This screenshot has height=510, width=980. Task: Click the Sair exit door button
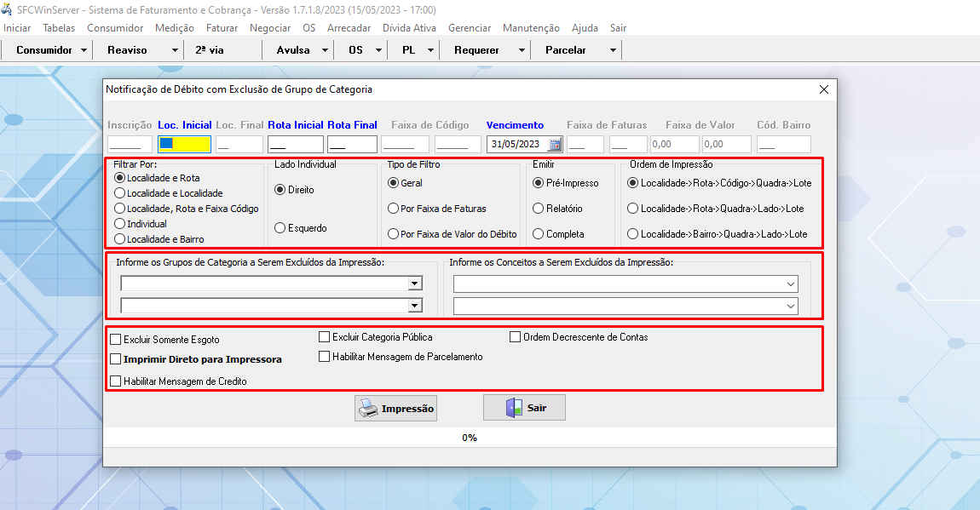point(524,409)
